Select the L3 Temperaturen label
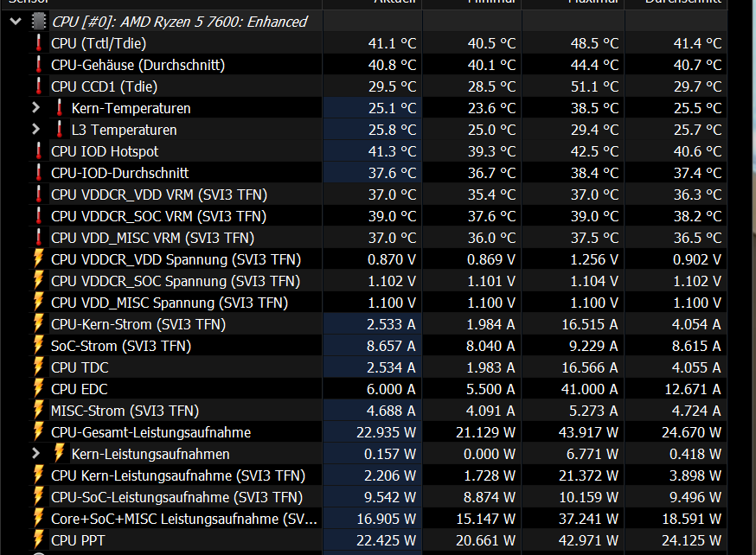The width and height of the screenshot is (756, 555). [124, 130]
